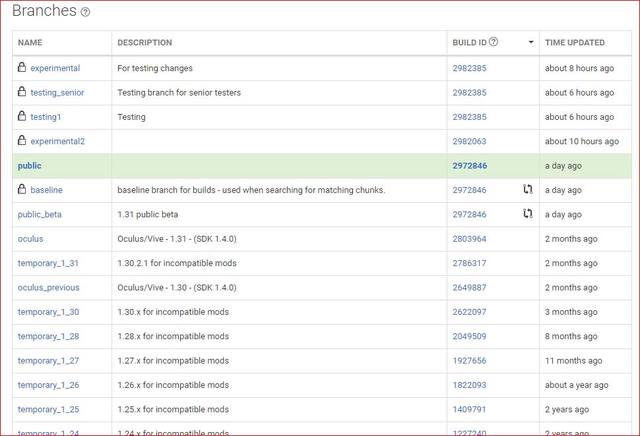Open build 2982063 for experimental2

(469, 141)
